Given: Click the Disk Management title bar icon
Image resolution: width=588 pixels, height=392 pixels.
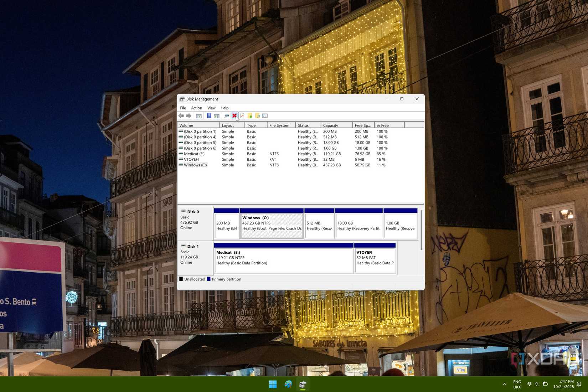Looking at the screenshot, I should [182, 99].
